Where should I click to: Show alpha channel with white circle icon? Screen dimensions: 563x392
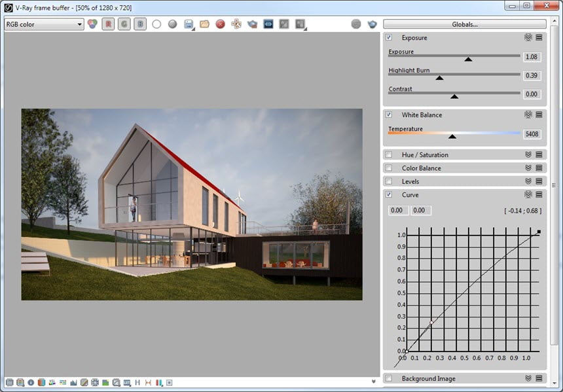156,24
